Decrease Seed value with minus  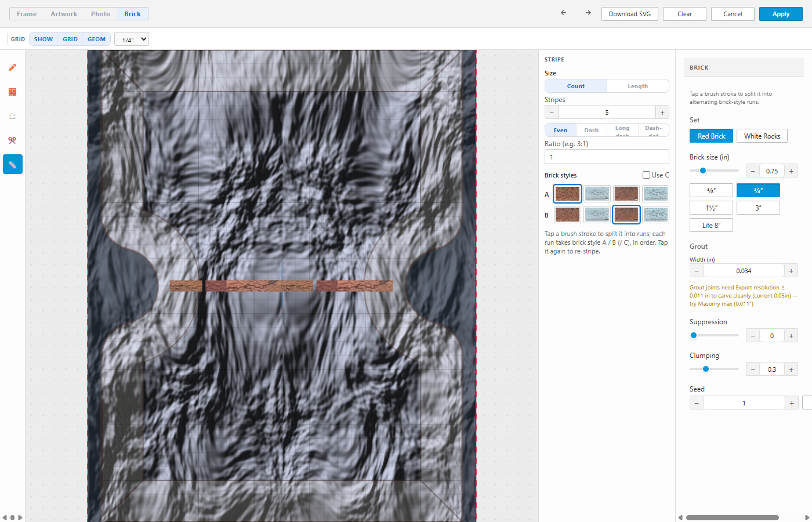click(x=697, y=403)
